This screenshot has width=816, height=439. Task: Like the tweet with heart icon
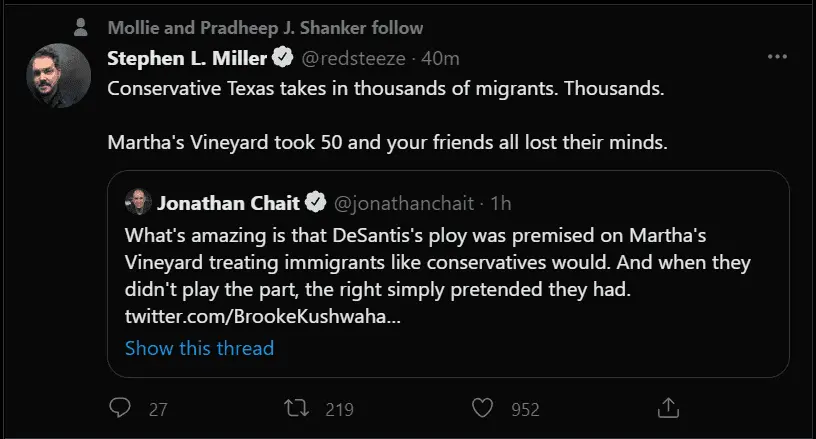[483, 408]
